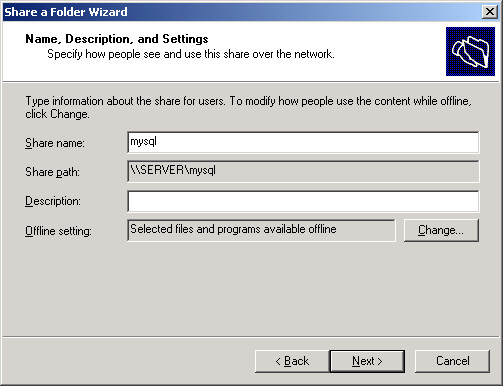Viewport: 503px width, 386px height.
Task: Open offline settings with the Change button
Action: pos(441,230)
